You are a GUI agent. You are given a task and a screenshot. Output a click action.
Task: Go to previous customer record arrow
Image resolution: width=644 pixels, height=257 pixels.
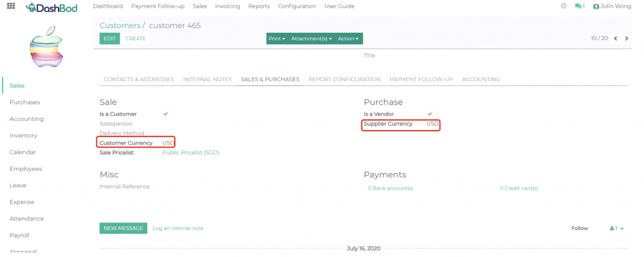[x=616, y=38]
